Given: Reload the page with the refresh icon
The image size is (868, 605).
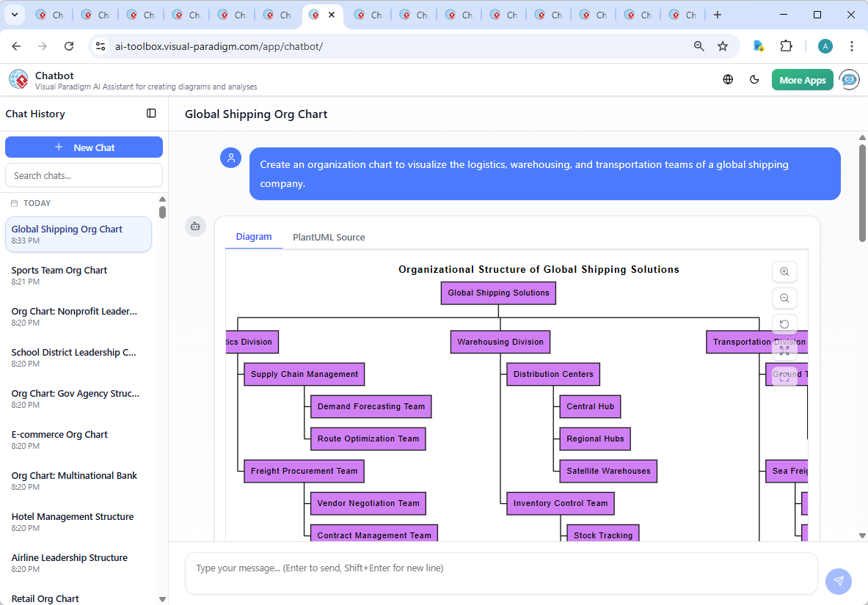Looking at the screenshot, I should click(69, 45).
